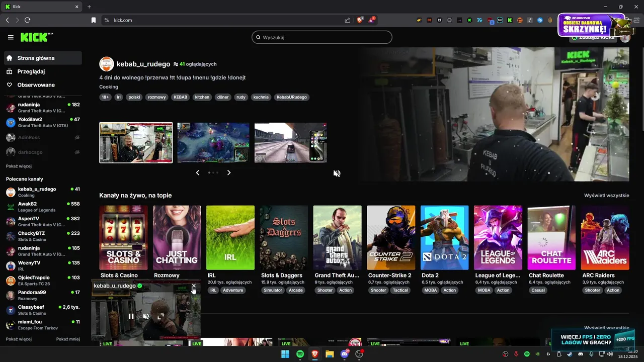Close the Kick browser tab
644x362 pixels.
coord(77,7)
